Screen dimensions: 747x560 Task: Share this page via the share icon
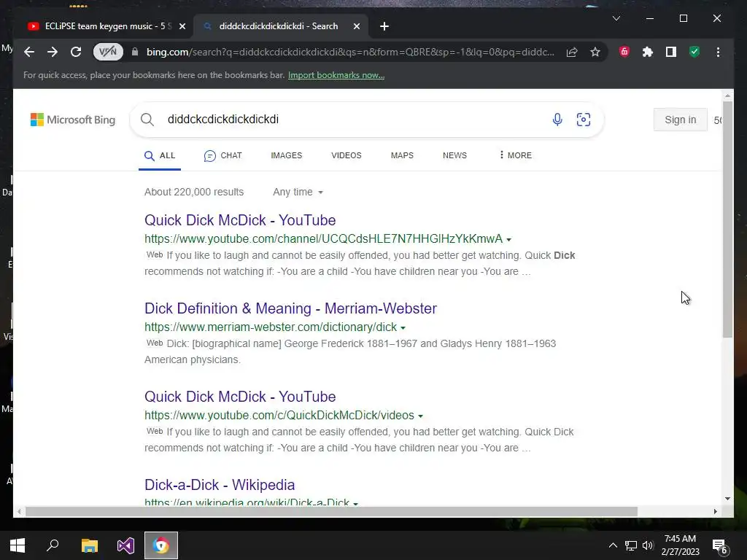572,52
